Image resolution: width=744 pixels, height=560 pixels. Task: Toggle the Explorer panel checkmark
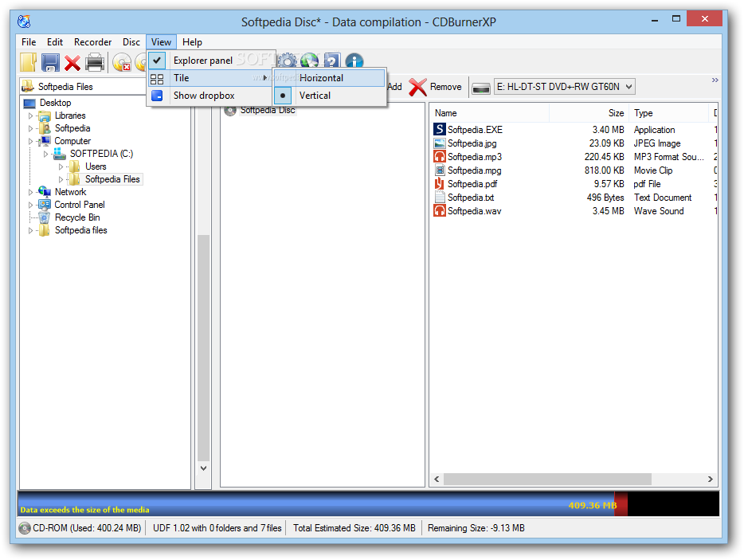click(157, 61)
